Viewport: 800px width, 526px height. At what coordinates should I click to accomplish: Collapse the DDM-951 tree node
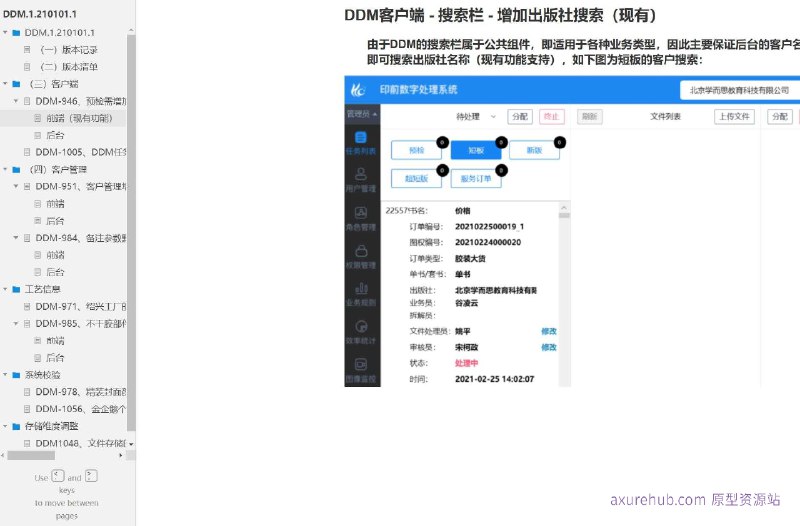point(16,187)
